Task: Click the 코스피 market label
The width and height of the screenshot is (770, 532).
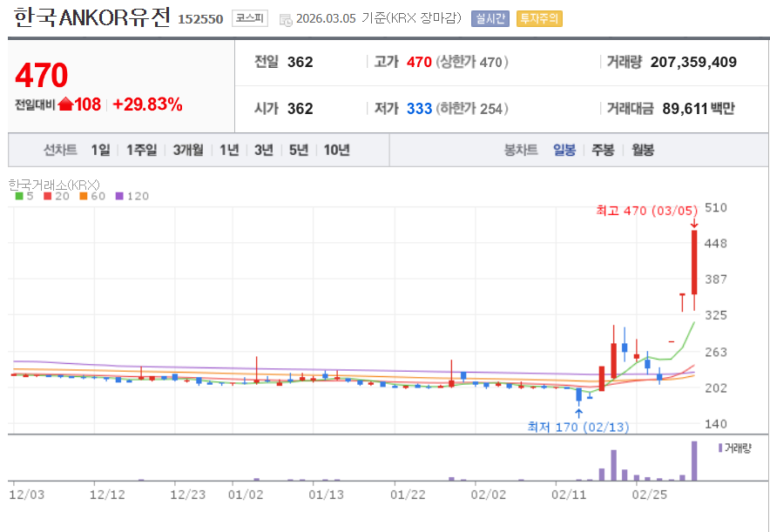Action: pos(250,18)
